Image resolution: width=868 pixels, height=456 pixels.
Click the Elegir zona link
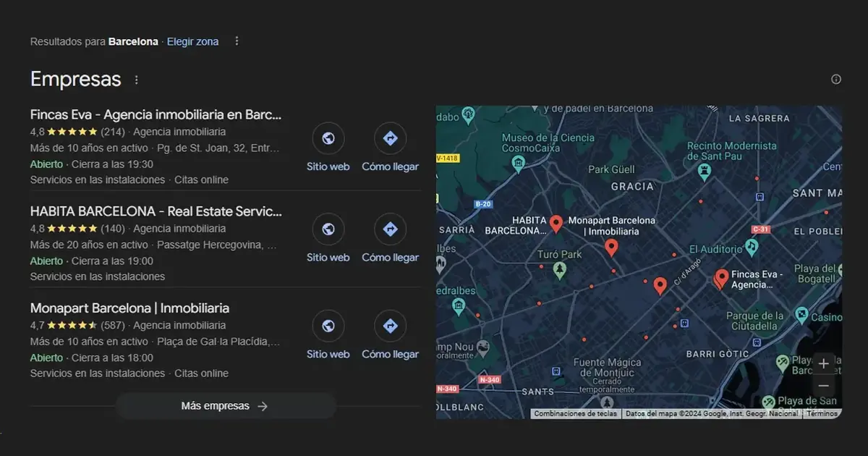click(x=192, y=42)
